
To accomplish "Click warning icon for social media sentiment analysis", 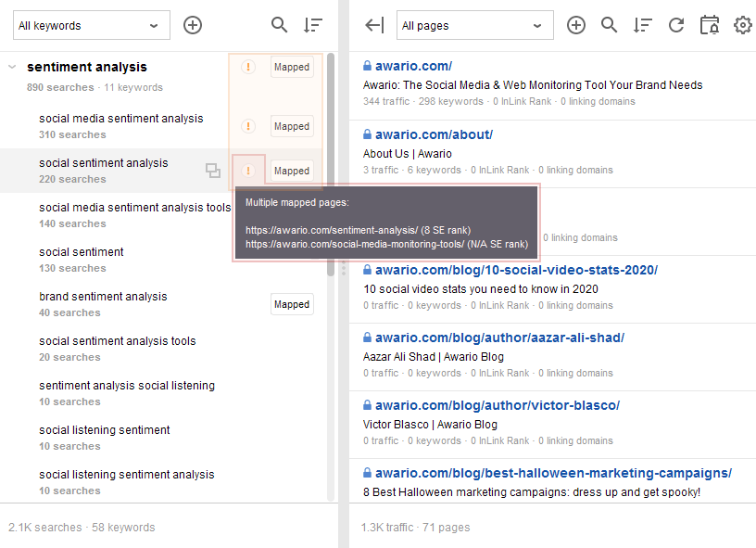I will [x=247, y=126].
